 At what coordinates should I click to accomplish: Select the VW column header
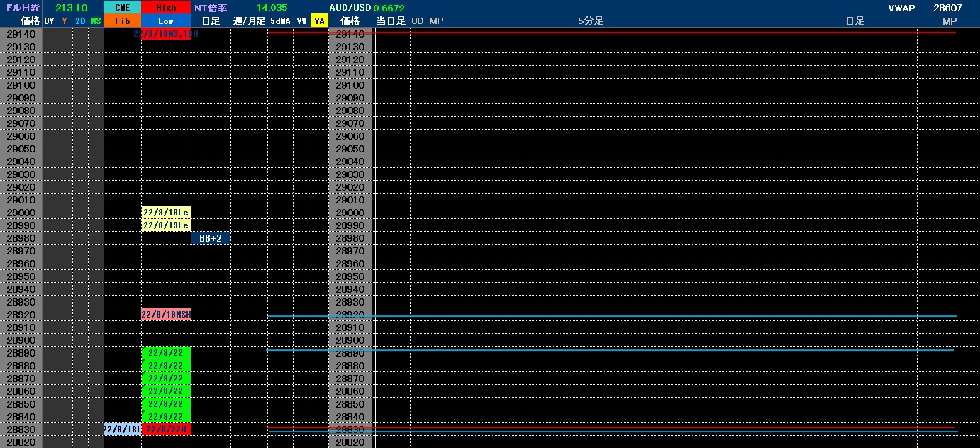[302, 21]
